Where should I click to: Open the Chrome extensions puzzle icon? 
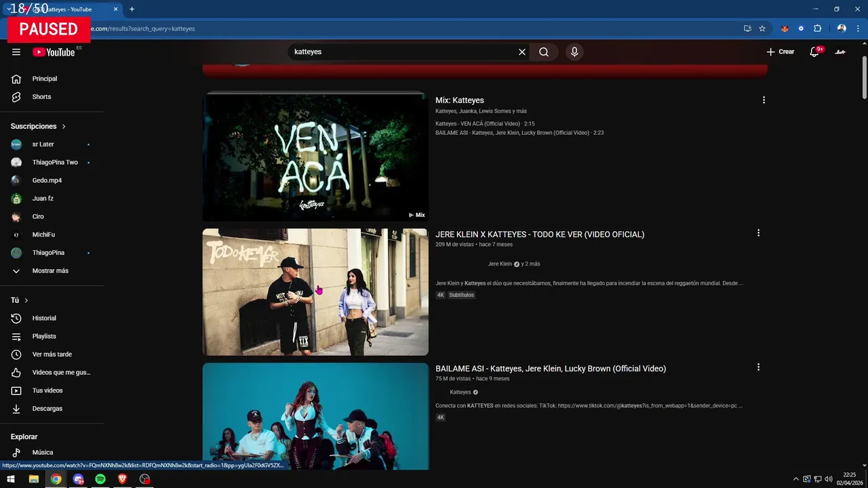[817, 28]
